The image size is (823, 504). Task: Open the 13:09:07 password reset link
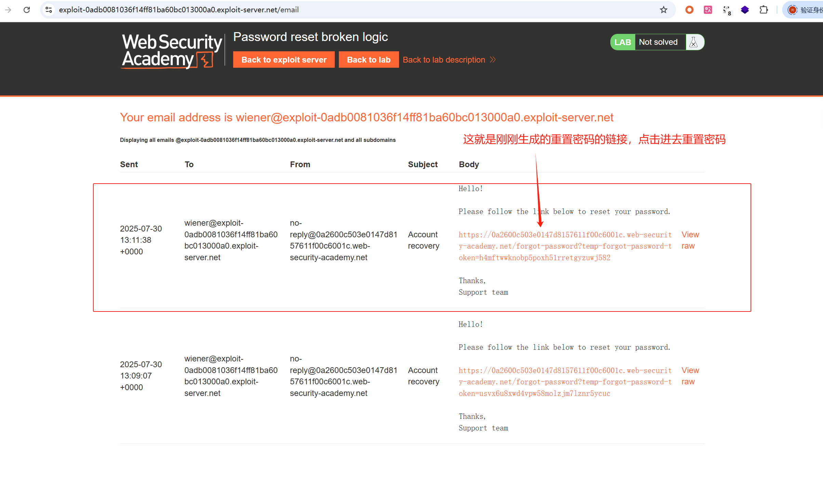565,382
